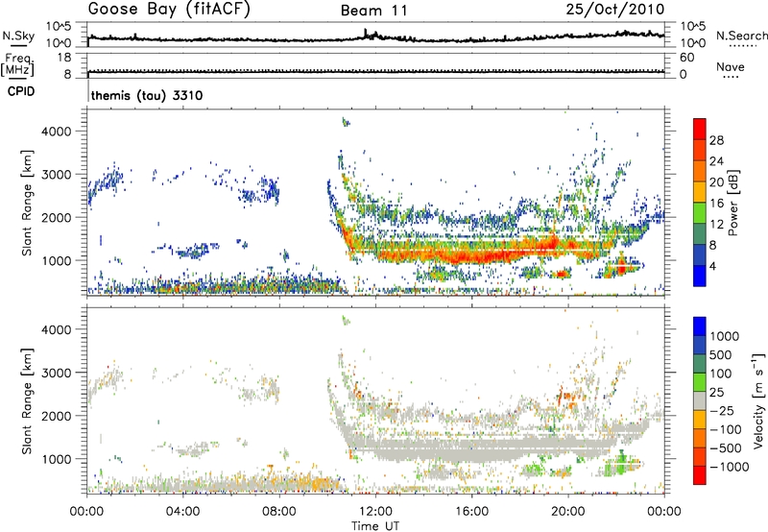Select the "themis (tau) 3310" CPID text
This screenshot has width=768, height=532.
pos(147,95)
